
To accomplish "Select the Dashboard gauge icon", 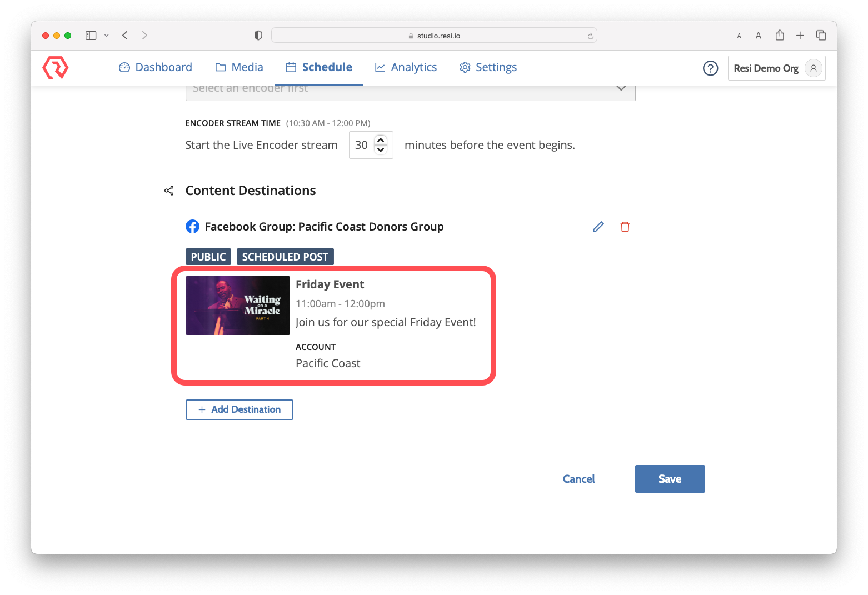I will point(123,67).
